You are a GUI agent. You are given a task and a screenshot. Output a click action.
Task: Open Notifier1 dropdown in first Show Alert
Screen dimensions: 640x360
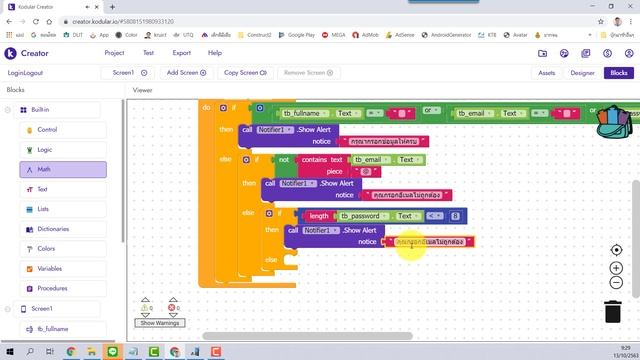click(275, 130)
